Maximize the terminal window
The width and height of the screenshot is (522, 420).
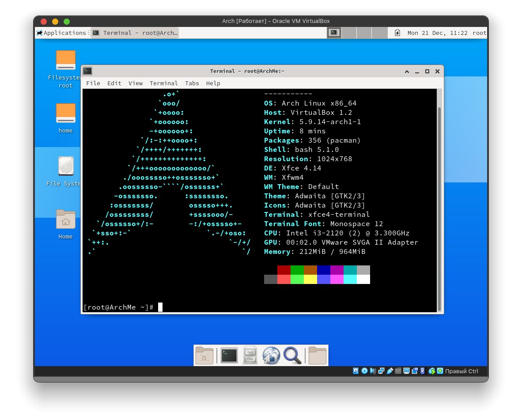coord(427,71)
